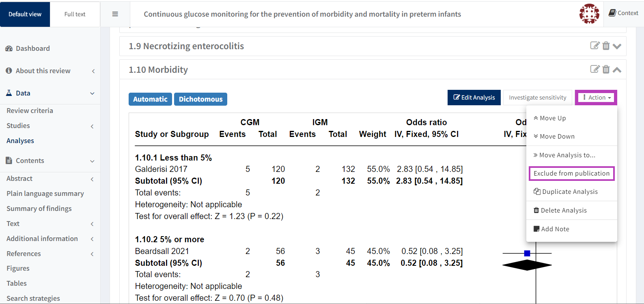Expand the 1.9 Necrotizing enterocolitis section
The width and height of the screenshot is (644, 304).
(x=617, y=46)
